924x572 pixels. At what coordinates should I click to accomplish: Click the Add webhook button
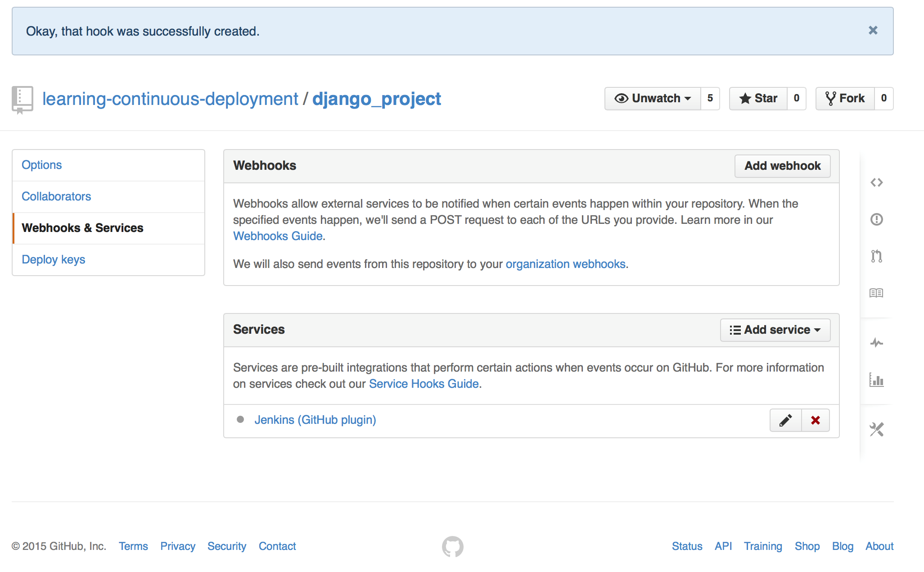point(783,166)
